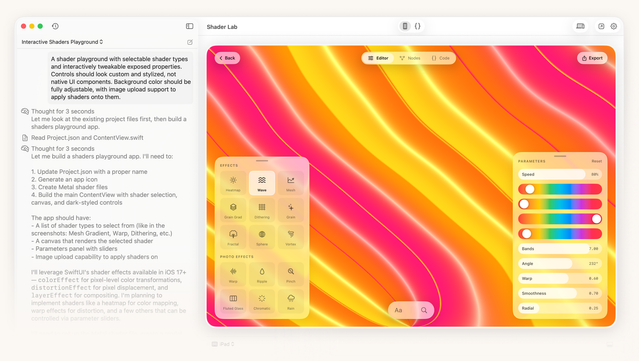This screenshot has width=639, height=361.
Task: Click '1. Update Project.json with a proper name'
Action: click(x=89, y=172)
